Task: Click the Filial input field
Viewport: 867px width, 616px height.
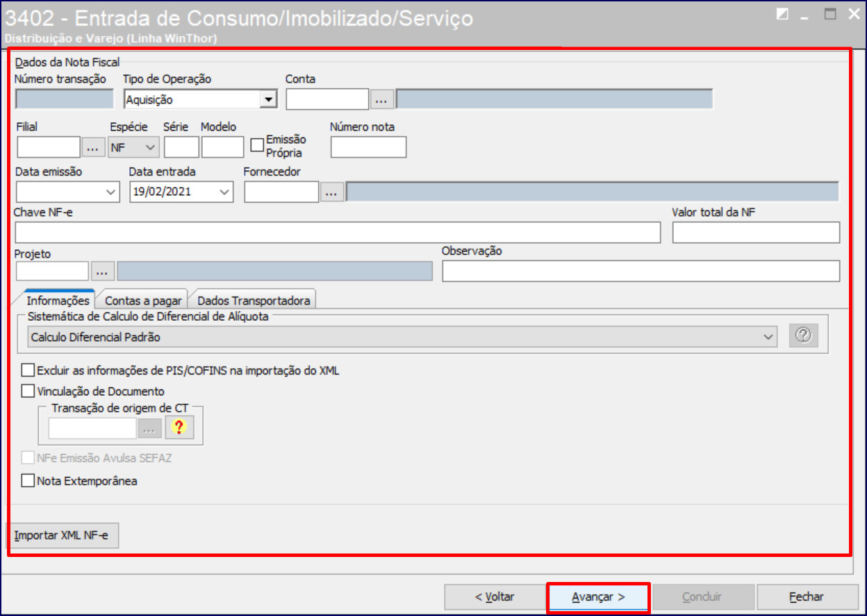Action: (x=49, y=147)
